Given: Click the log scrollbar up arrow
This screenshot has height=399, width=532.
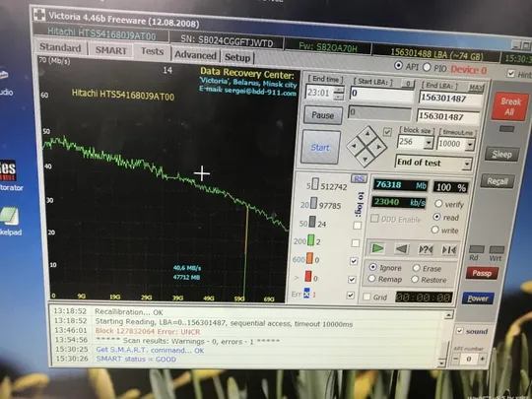Looking at the screenshot, I should (448, 315).
